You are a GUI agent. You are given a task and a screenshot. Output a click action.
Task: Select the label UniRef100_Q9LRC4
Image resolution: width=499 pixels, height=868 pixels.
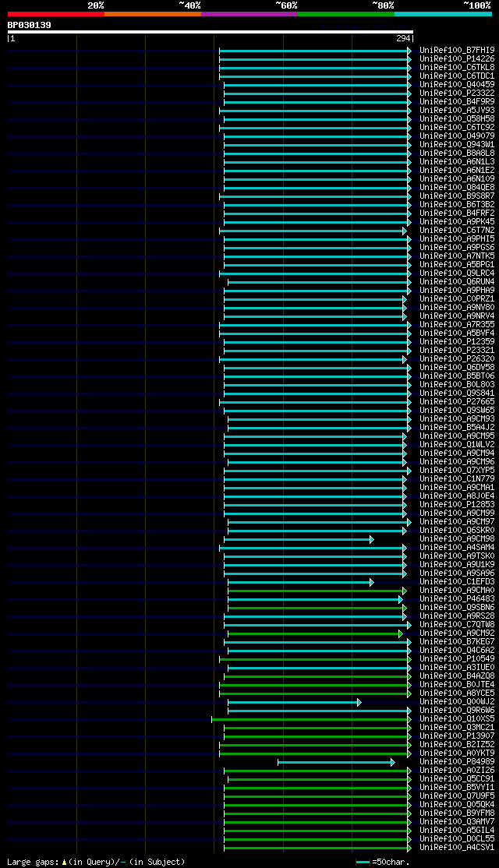pyautogui.click(x=457, y=273)
